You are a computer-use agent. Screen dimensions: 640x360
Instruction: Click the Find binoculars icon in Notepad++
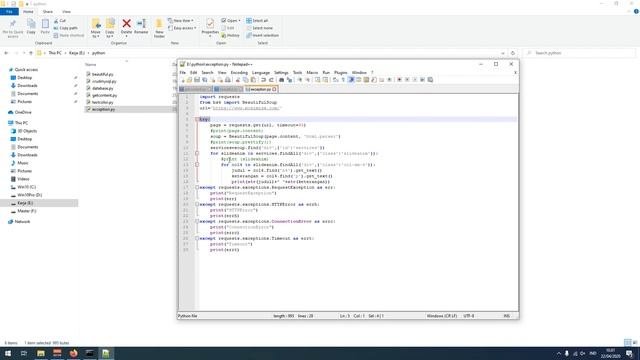point(282,80)
